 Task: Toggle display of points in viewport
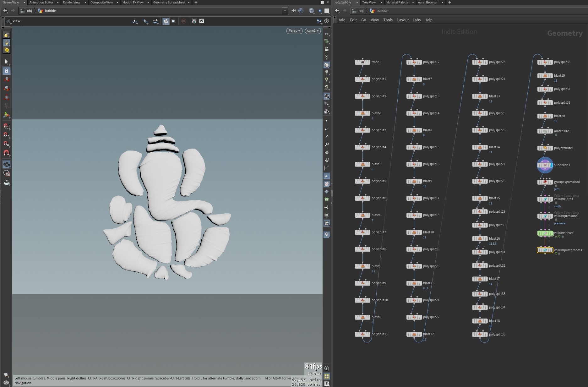327,121
